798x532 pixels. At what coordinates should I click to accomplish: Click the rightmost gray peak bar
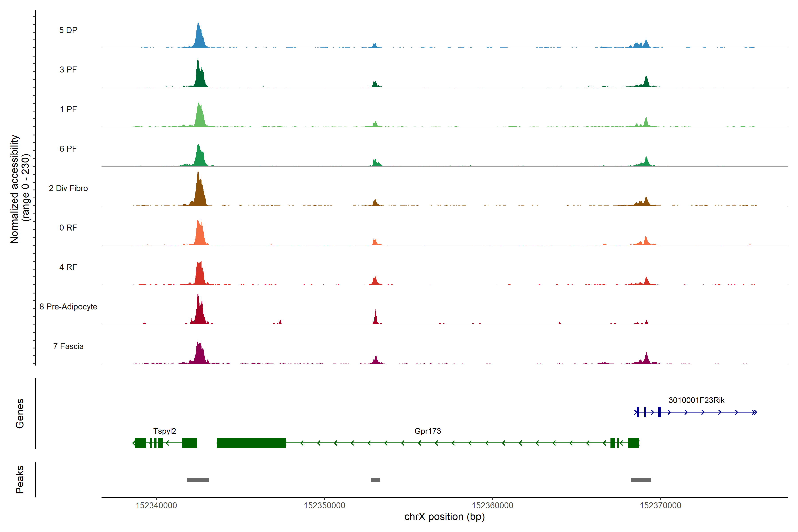pyautogui.click(x=641, y=480)
